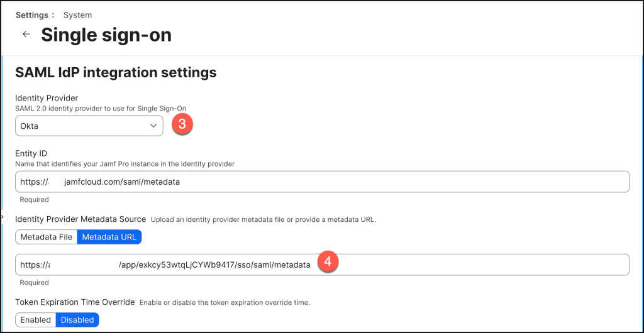Image resolution: width=644 pixels, height=333 pixels.
Task: Click the small arrow on the left window edge
Action: (2, 216)
